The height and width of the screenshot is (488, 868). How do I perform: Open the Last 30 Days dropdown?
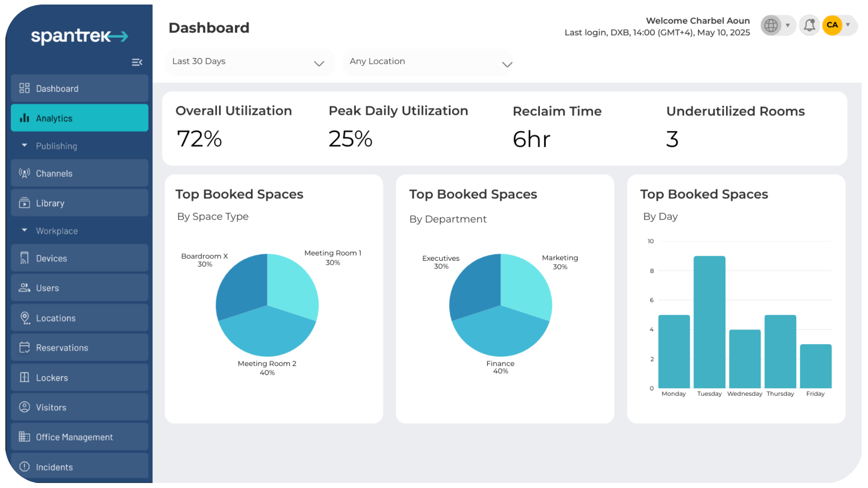point(249,62)
